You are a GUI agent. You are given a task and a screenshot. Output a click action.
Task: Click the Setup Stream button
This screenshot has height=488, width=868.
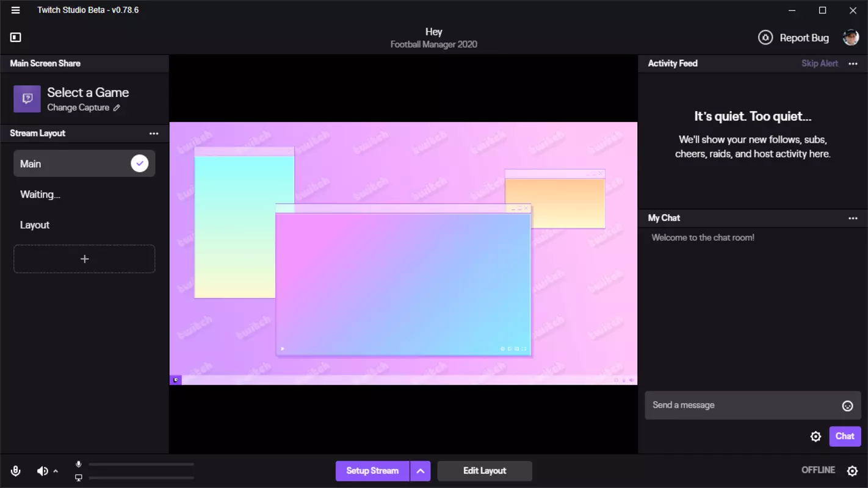(372, 471)
